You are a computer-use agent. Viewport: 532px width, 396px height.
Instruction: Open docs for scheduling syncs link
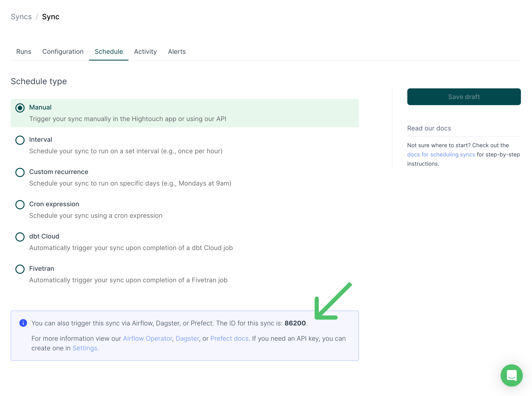pos(441,155)
